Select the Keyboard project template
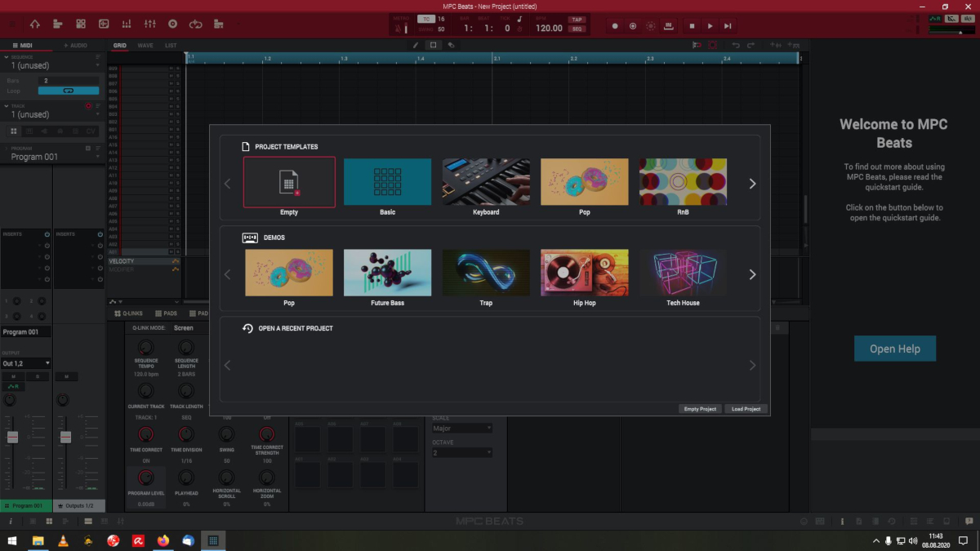This screenshot has width=980, height=551. pos(486,182)
